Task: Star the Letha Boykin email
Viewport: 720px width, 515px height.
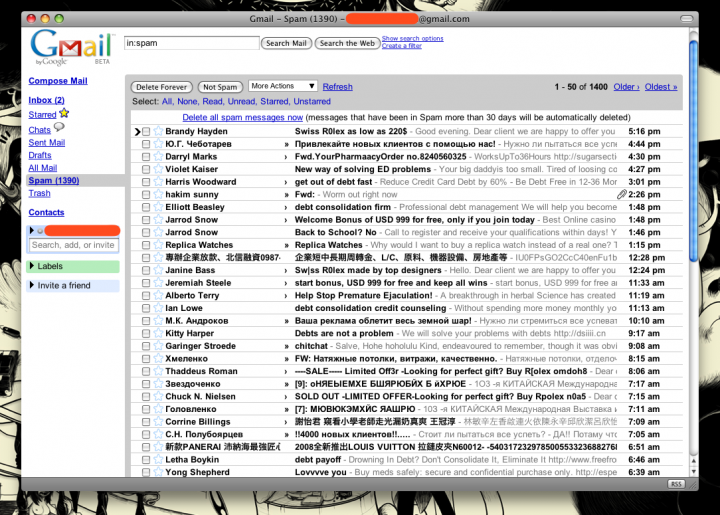Action: 158,459
